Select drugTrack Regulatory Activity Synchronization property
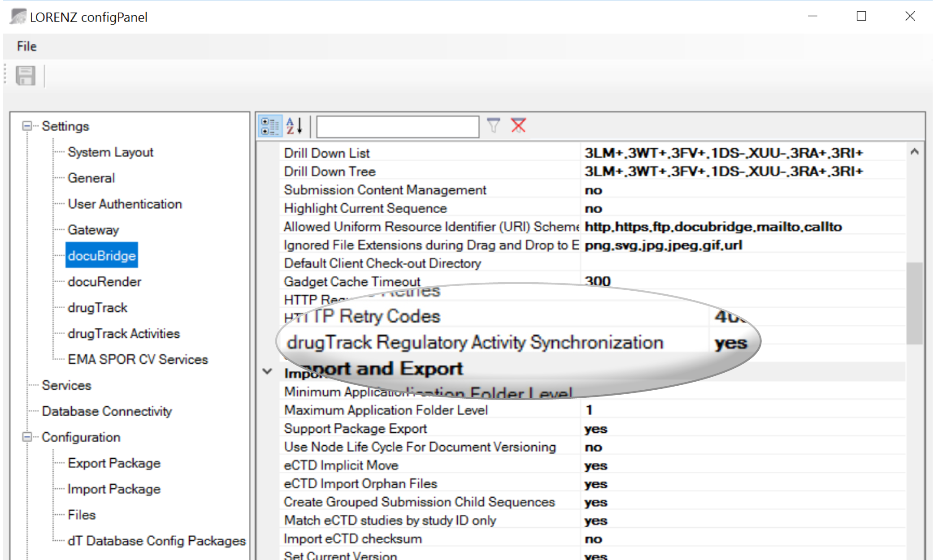The width and height of the screenshot is (934, 560). tap(475, 343)
